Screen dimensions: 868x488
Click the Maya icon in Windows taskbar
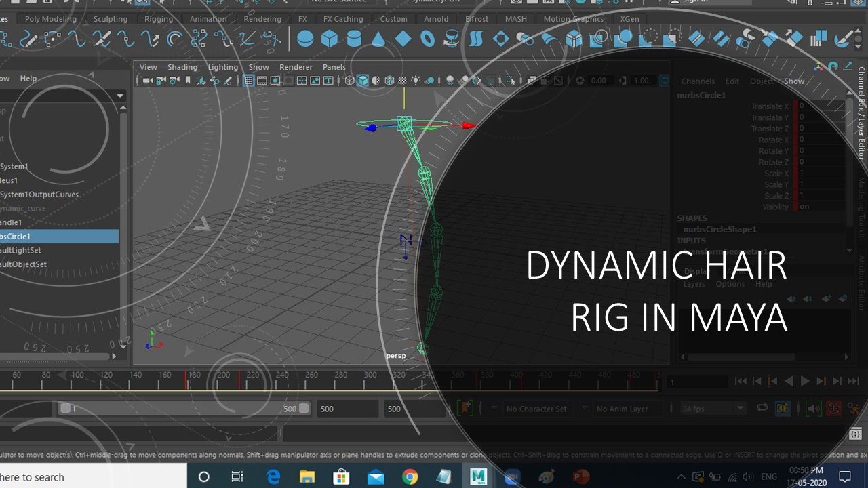pyautogui.click(x=479, y=476)
